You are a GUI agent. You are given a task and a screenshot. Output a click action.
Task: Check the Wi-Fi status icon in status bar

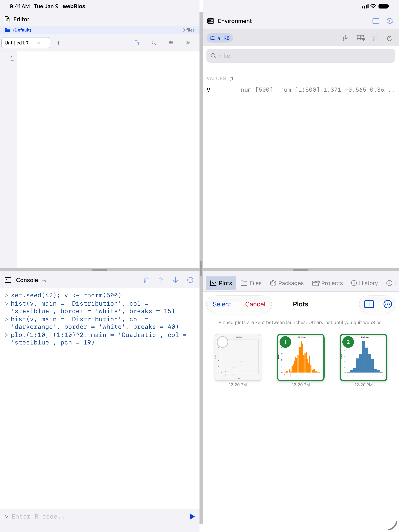[373, 6]
